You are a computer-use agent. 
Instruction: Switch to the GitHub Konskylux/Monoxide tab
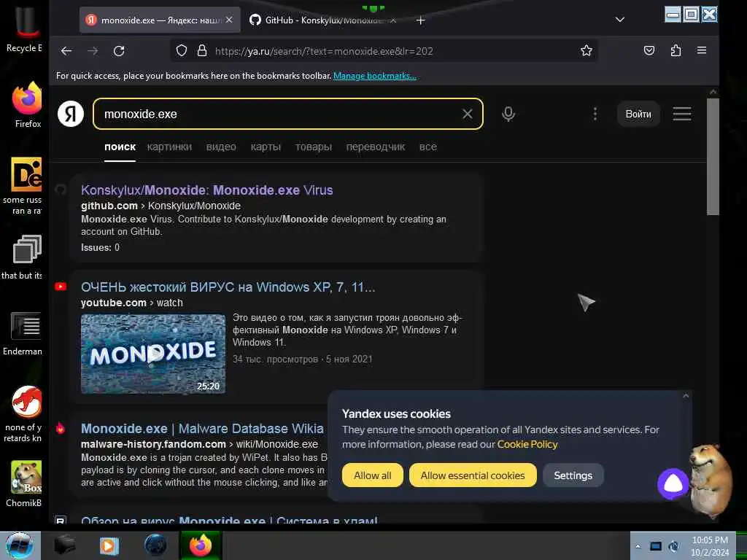point(323,20)
